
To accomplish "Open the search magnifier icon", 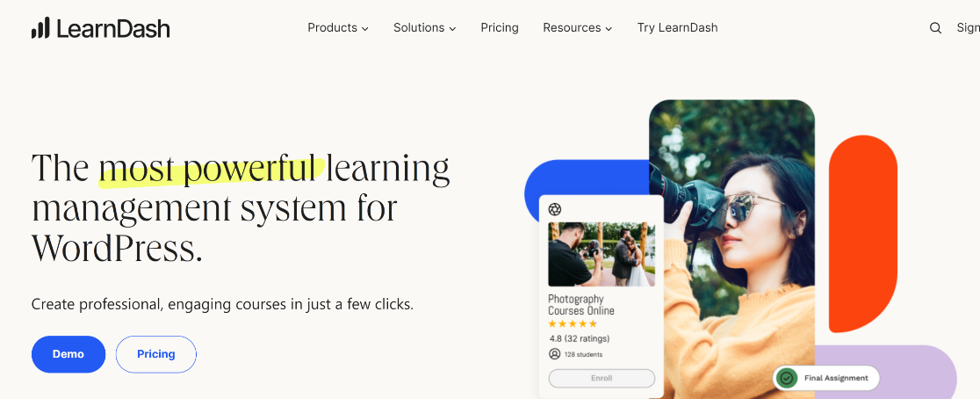I will (935, 28).
